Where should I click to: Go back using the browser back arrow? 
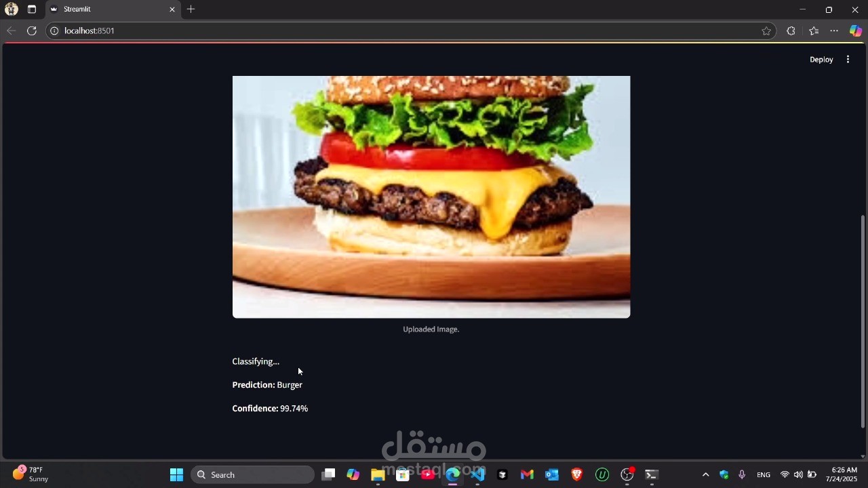[x=11, y=30]
